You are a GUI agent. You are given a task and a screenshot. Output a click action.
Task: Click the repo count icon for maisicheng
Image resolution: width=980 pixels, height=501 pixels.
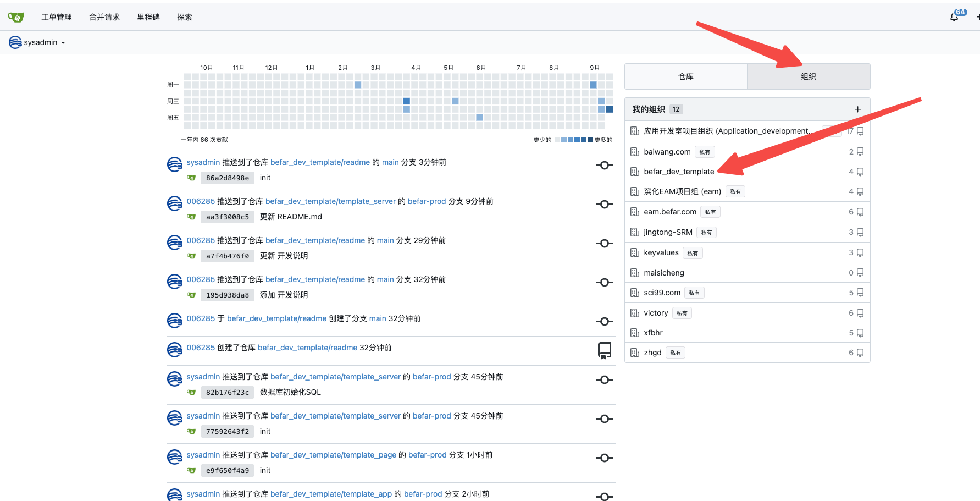point(860,273)
